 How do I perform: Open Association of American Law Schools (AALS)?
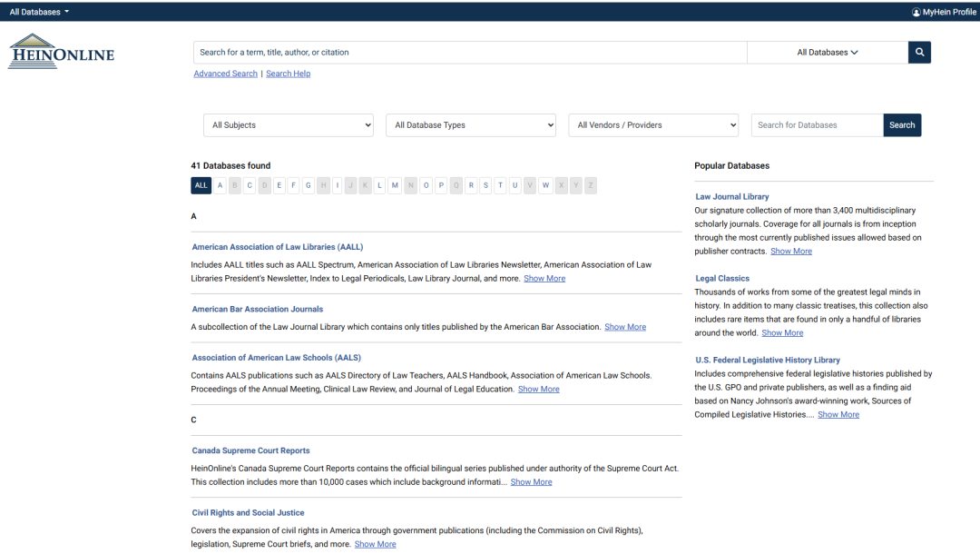(x=276, y=358)
